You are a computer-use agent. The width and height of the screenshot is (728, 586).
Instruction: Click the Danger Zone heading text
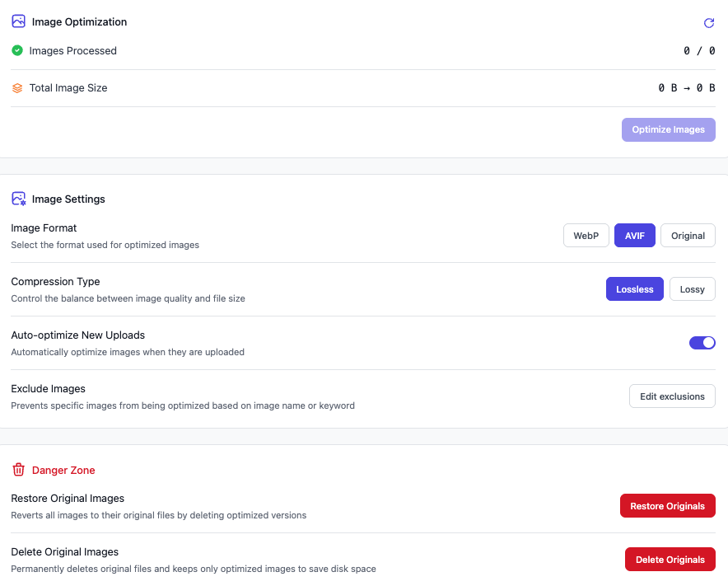pyautogui.click(x=63, y=471)
